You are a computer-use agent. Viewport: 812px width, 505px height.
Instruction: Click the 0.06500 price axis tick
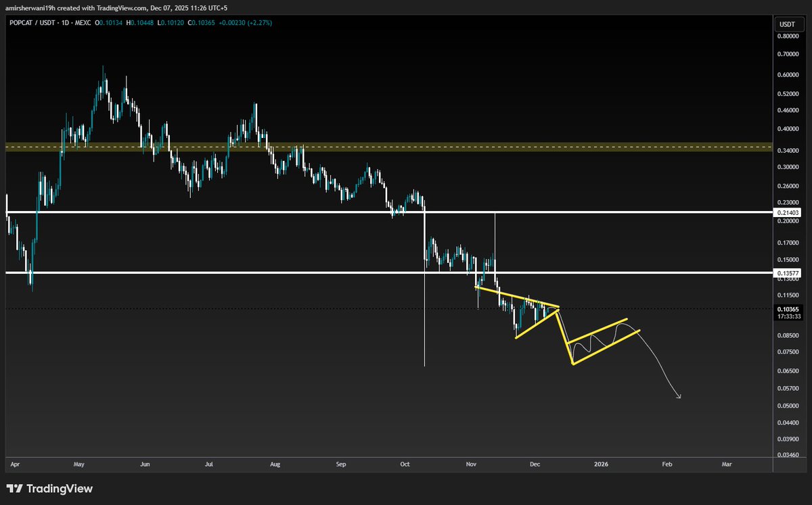click(787, 370)
